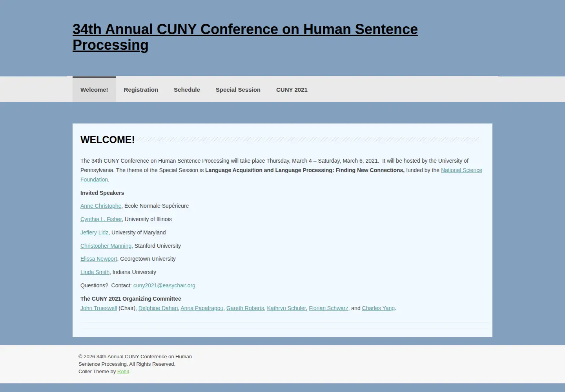Open Anne Christophe's profile link
Image resolution: width=565 pixels, height=392 pixels.
pyautogui.click(x=101, y=206)
